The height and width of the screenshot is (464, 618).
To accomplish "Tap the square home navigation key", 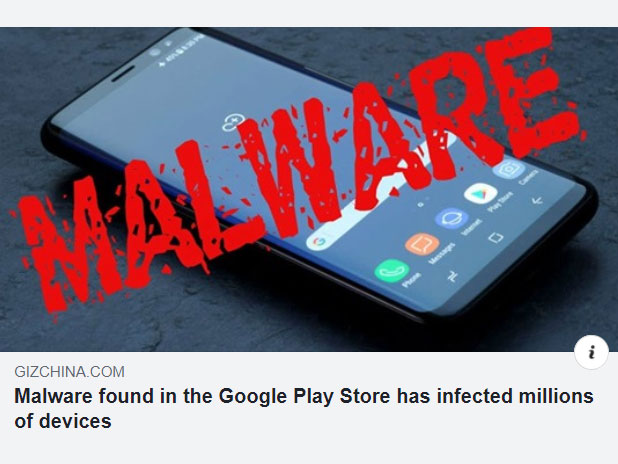I will pos(496,238).
